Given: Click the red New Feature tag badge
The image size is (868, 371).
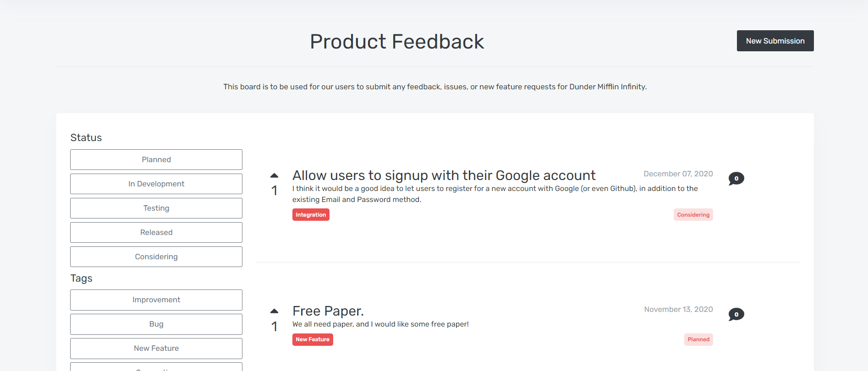Looking at the screenshot, I should tap(313, 339).
